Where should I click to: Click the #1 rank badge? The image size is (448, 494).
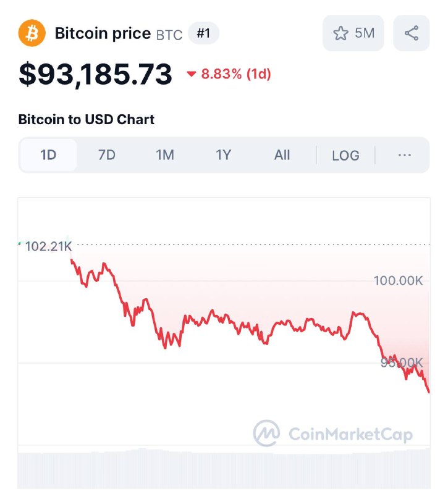(x=203, y=33)
